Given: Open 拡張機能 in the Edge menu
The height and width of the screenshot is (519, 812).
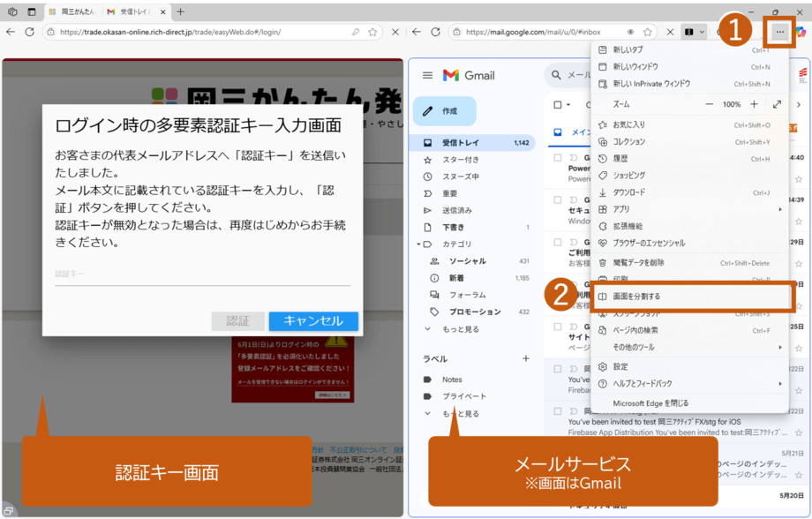Looking at the screenshot, I should tap(689, 226).
